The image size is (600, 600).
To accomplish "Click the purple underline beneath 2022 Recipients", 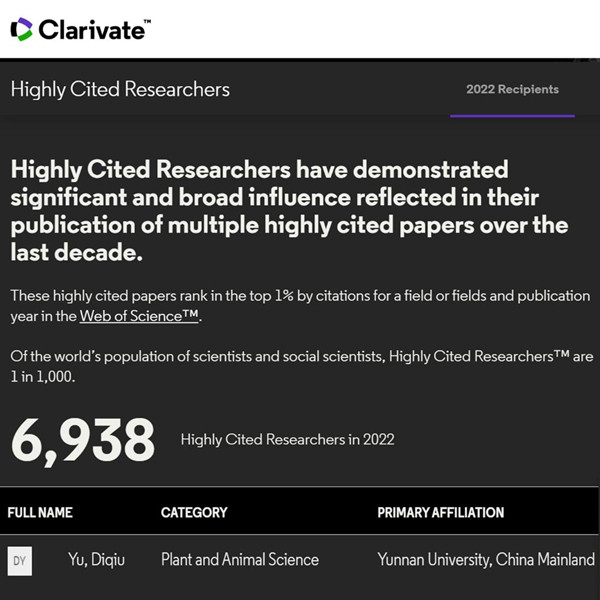I will point(512,116).
